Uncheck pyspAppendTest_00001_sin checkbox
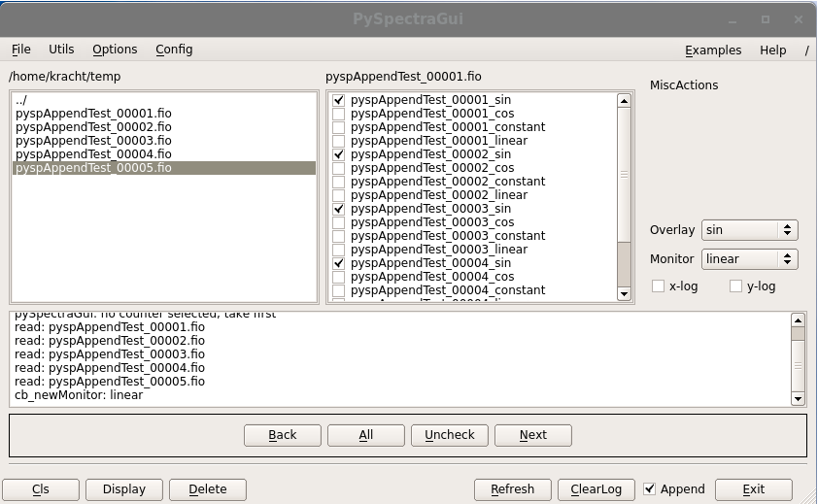Screen dimensions: 818x504 [339, 100]
